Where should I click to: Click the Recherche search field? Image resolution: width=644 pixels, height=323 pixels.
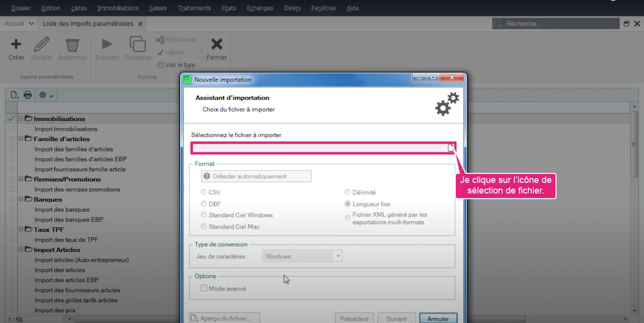(x=556, y=24)
